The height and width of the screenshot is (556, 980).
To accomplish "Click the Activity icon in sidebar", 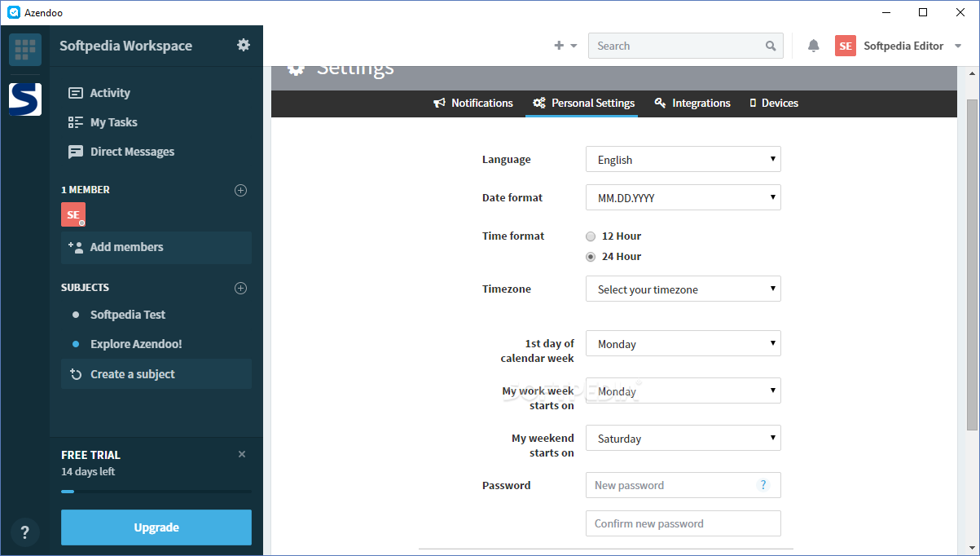I will tap(76, 93).
